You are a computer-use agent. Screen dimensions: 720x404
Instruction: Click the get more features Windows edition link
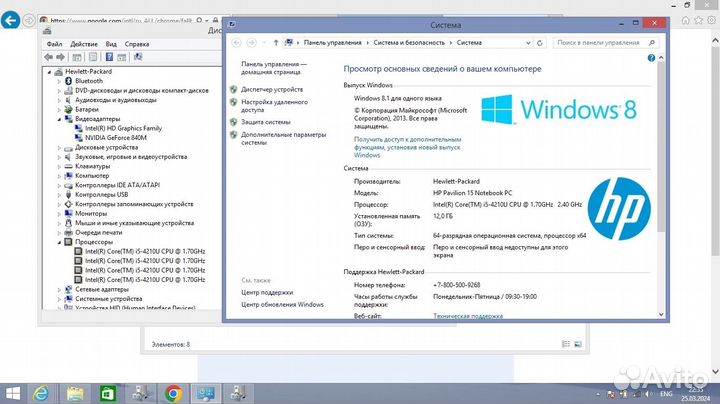[x=407, y=147]
